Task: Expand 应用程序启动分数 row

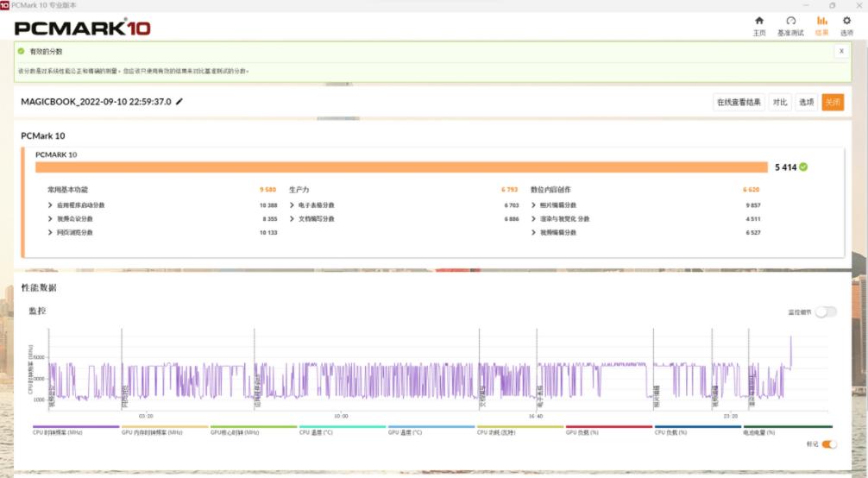Action: 51,205
